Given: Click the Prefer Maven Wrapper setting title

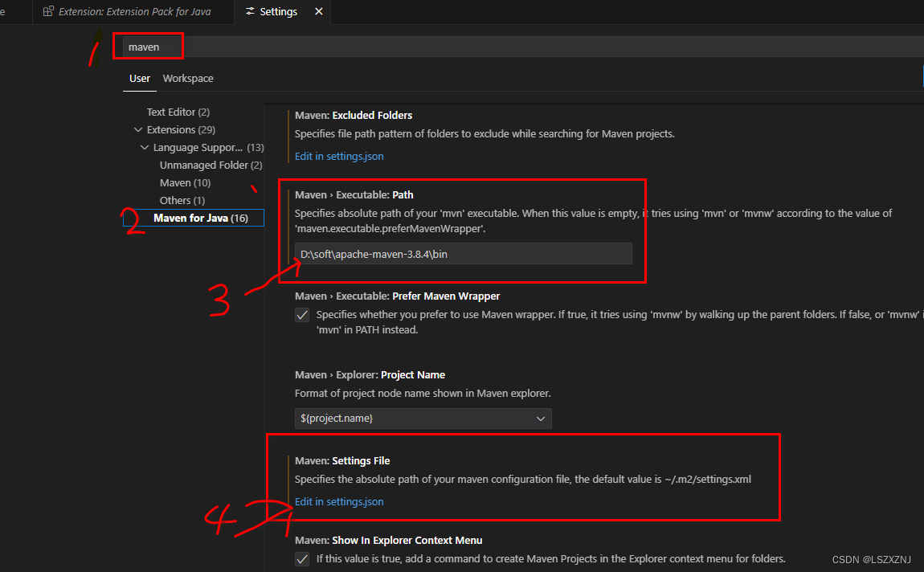Looking at the screenshot, I should pyautogui.click(x=397, y=296).
